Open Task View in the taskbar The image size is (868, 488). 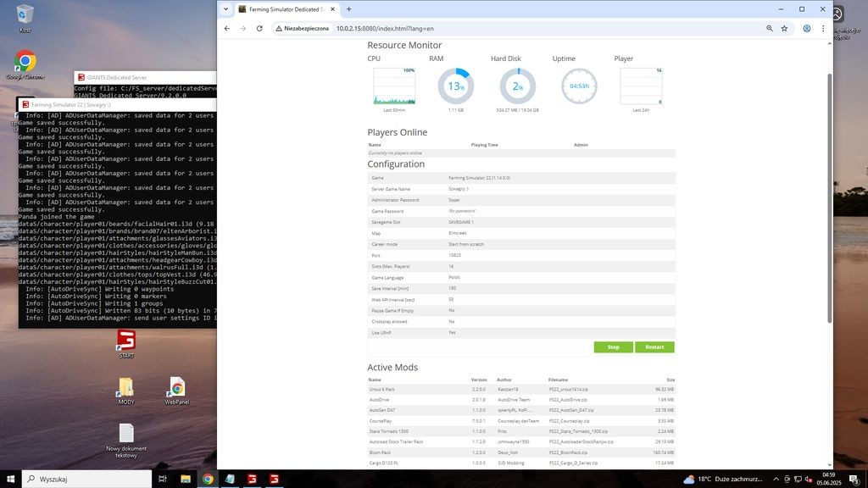162,479
